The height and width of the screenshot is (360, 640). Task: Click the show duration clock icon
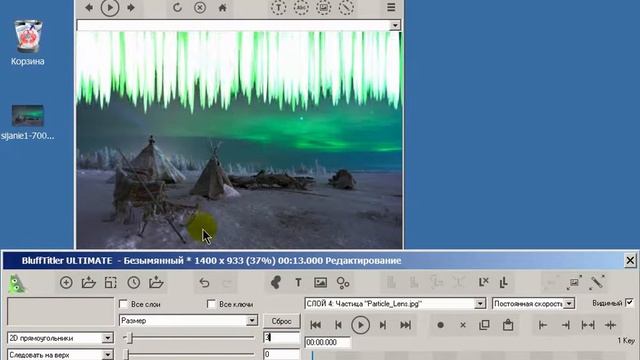133,282
